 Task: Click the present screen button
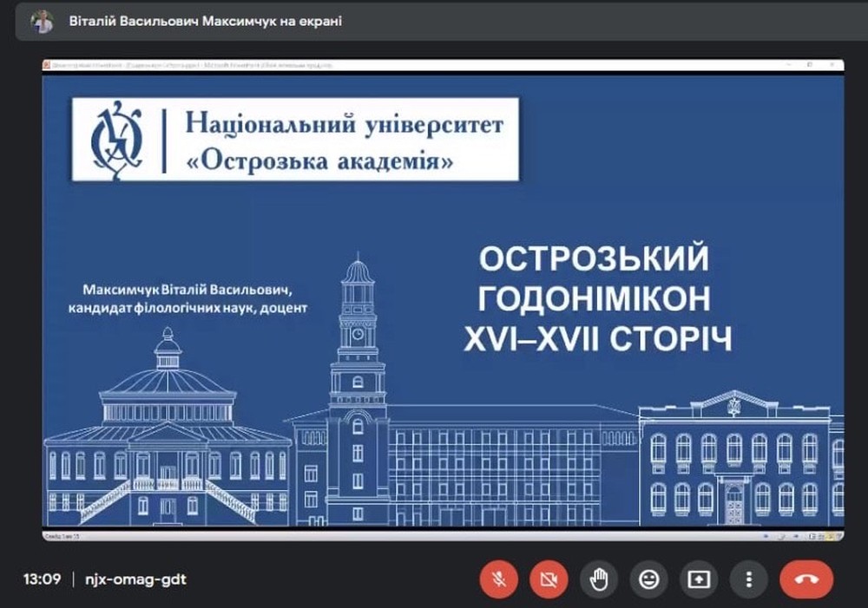click(699, 579)
